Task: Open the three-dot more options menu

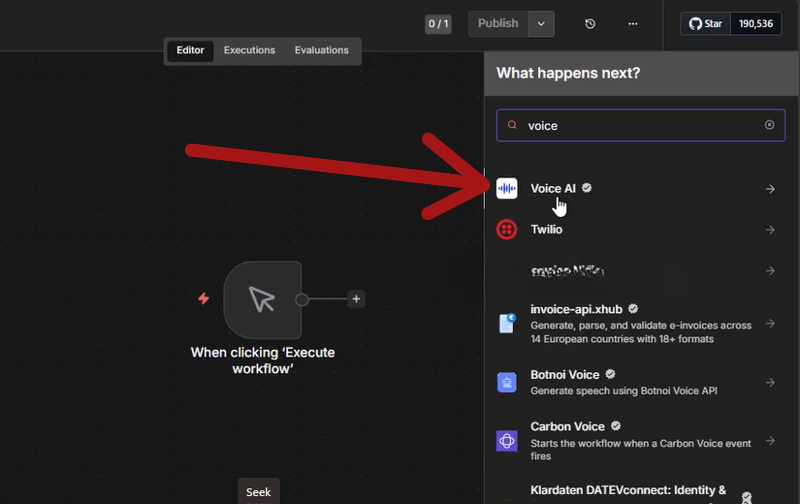Action: (x=633, y=23)
